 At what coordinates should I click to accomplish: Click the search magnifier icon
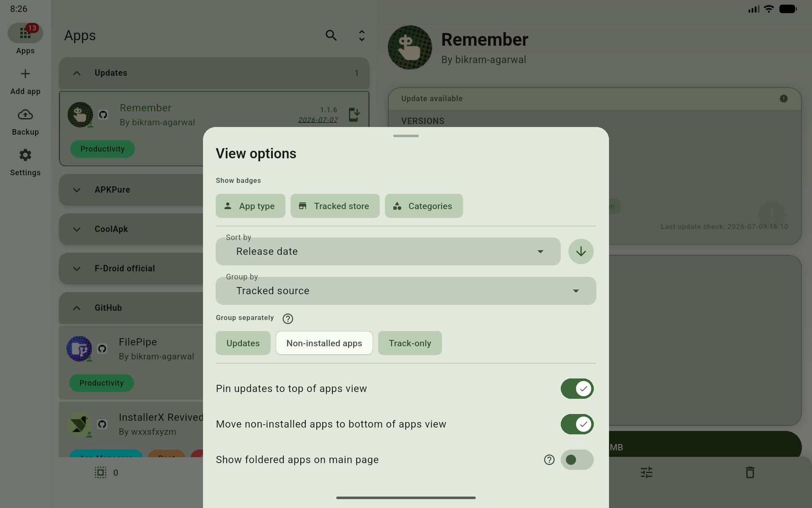[x=331, y=36]
